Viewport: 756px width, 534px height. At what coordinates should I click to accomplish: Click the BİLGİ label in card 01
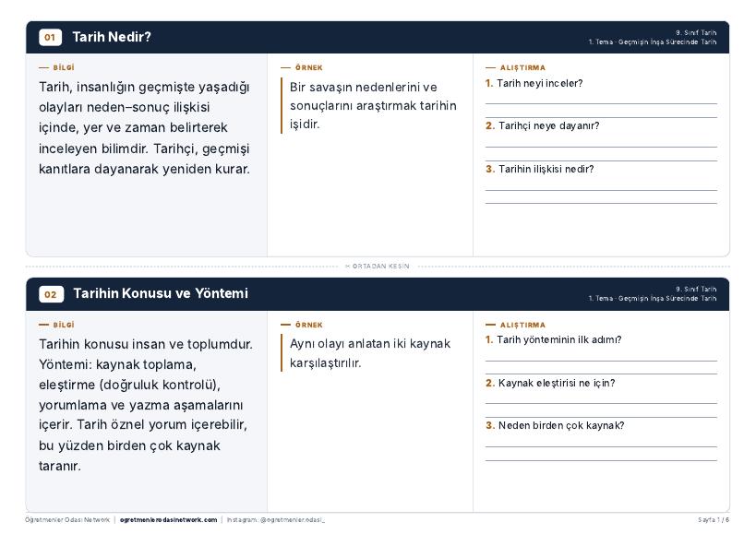63,68
